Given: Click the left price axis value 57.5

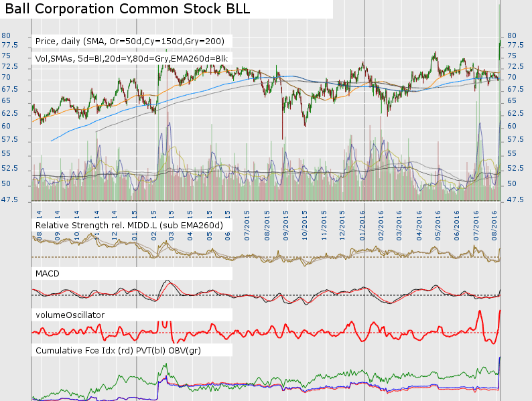Looking at the screenshot, I should [9, 140].
